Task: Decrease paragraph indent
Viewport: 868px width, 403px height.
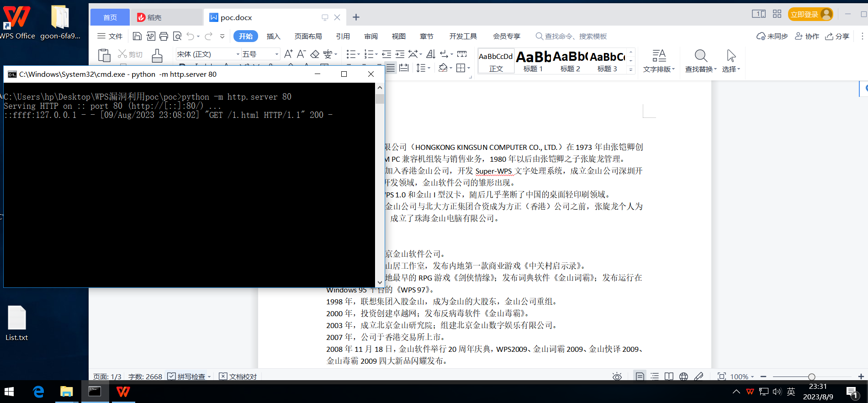Action: pyautogui.click(x=386, y=54)
